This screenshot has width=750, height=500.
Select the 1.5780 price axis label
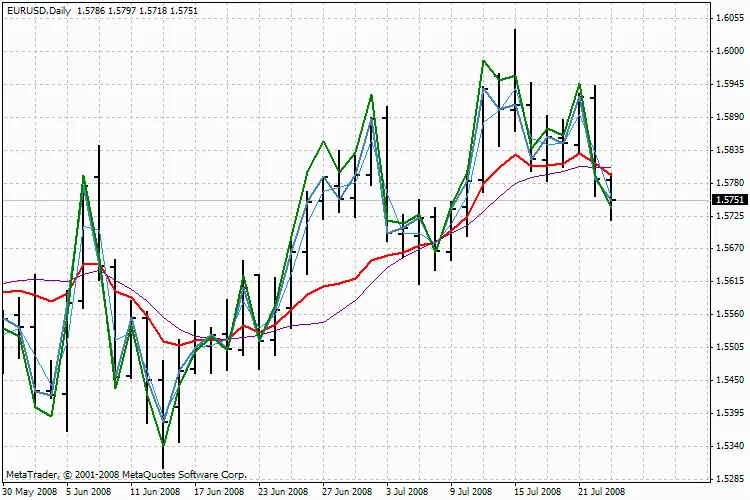[729, 183]
